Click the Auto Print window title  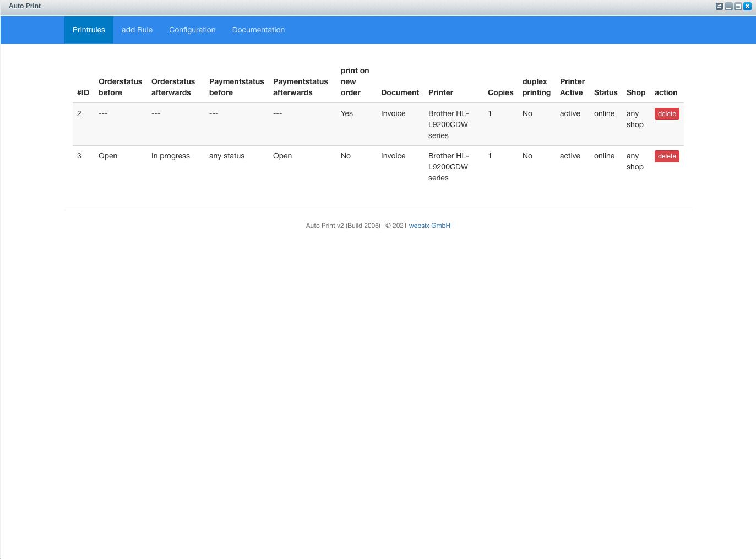[25, 6]
